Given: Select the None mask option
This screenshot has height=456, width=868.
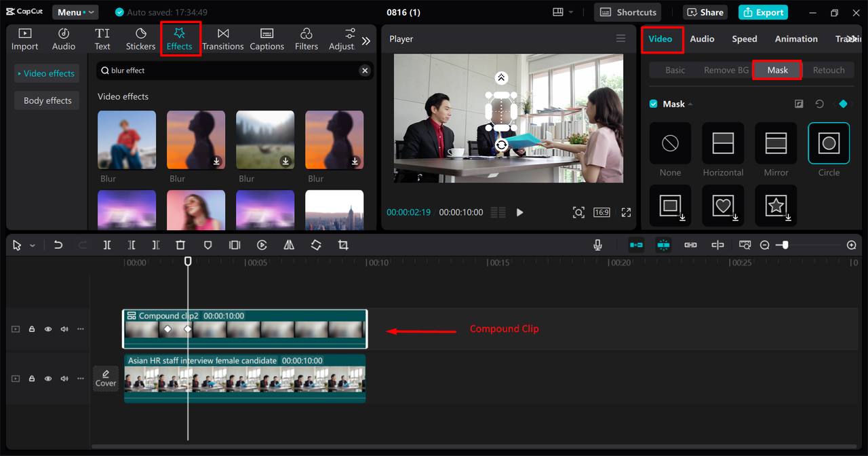Looking at the screenshot, I should 670,143.
